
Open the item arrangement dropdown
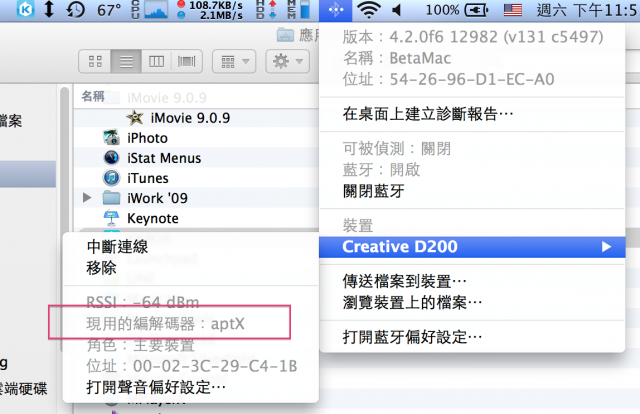click(x=234, y=62)
